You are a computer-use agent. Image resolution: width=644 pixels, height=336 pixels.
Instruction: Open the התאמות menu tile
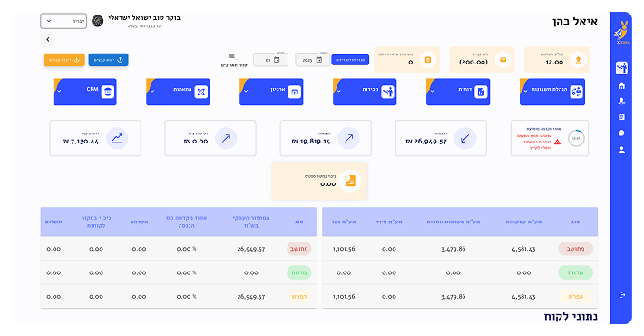pyautogui.click(x=178, y=92)
